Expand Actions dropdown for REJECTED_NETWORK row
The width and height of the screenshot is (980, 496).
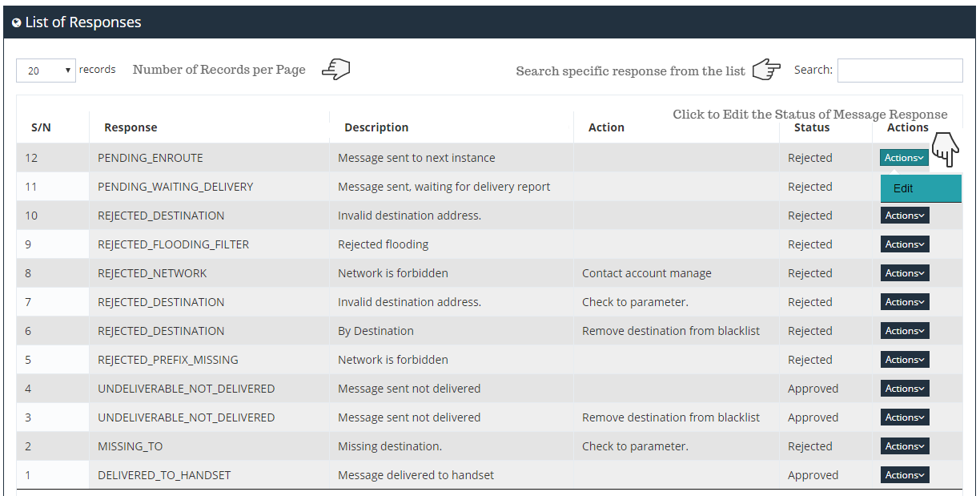click(x=905, y=273)
